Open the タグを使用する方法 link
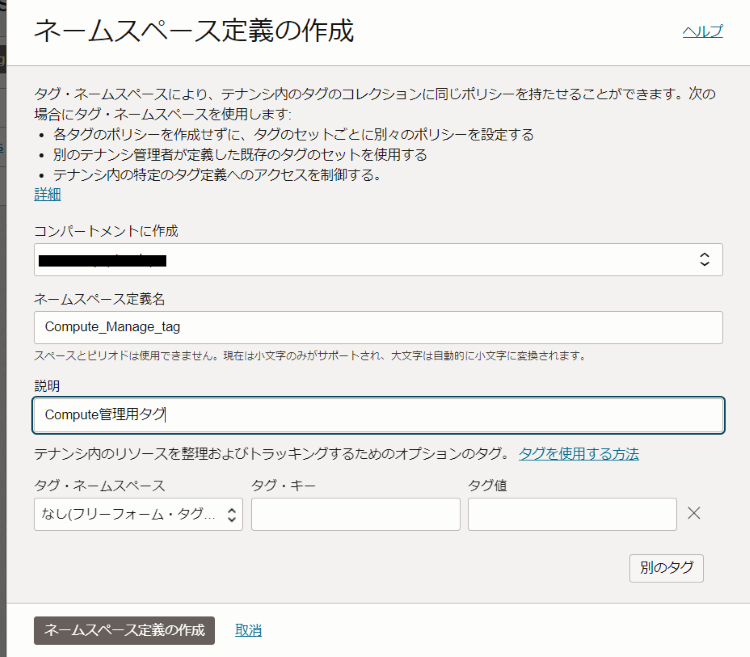Image resolution: width=750 pixels, height=657 pixels. click(578, 454)
